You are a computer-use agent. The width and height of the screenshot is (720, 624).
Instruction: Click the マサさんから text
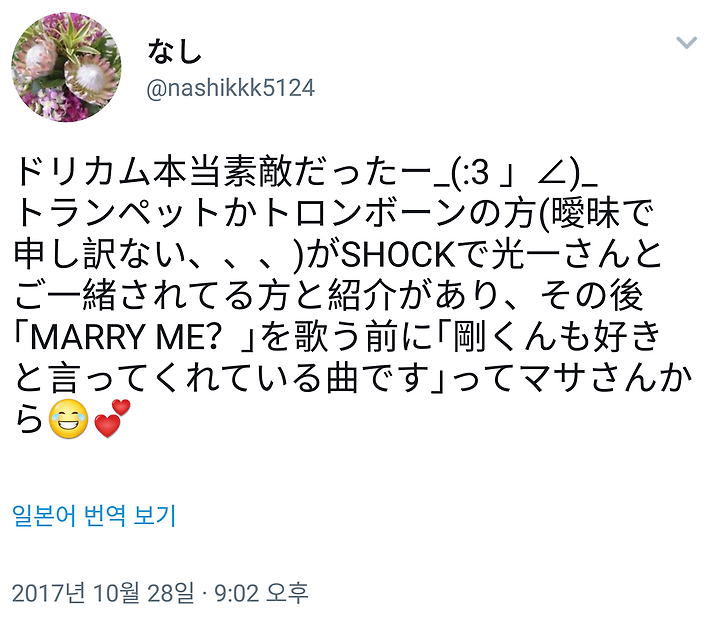pos(606,378)
